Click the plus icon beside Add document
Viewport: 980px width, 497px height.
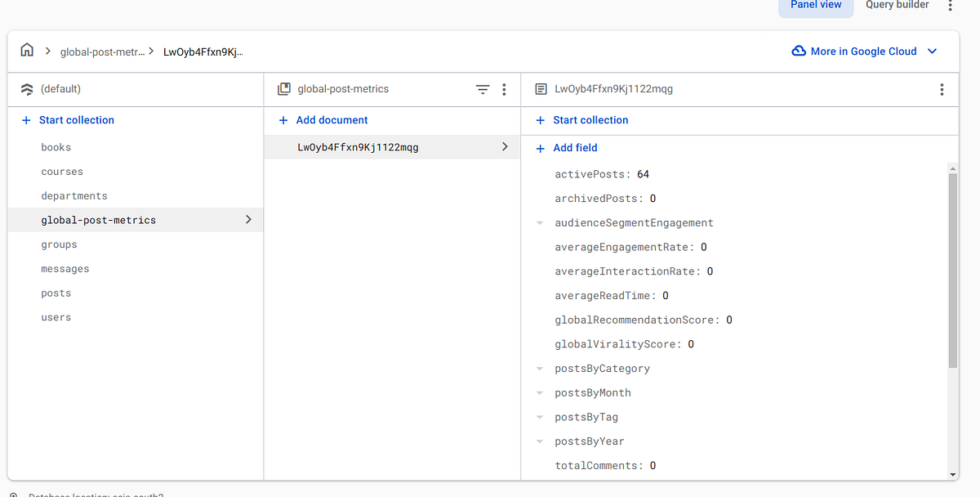click(x=283, y=120)
